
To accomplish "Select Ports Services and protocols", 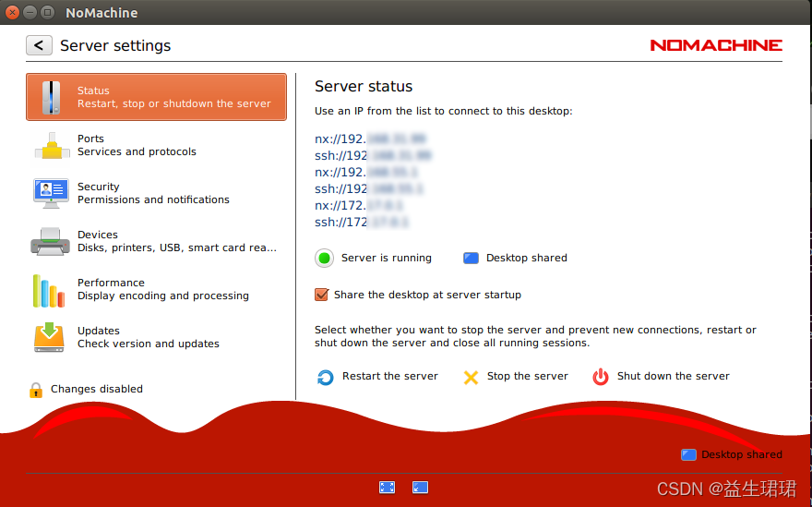I will 156,145.
